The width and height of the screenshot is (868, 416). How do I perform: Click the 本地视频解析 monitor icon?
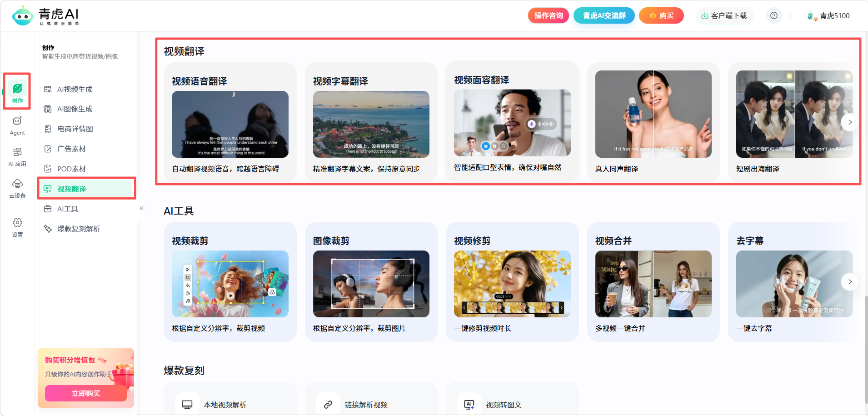[187, 405]
